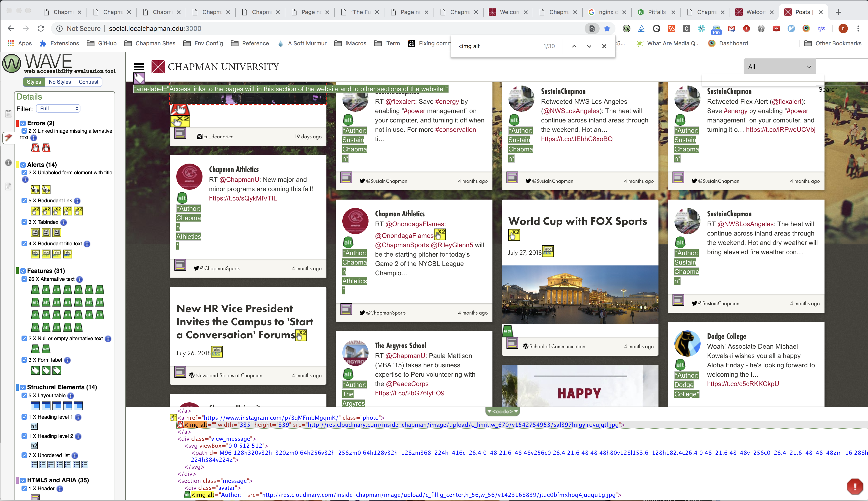Open the Env Config bookmarks folder
The height and width of the screenshot is (501, 868).
click(x=203, y=43)
